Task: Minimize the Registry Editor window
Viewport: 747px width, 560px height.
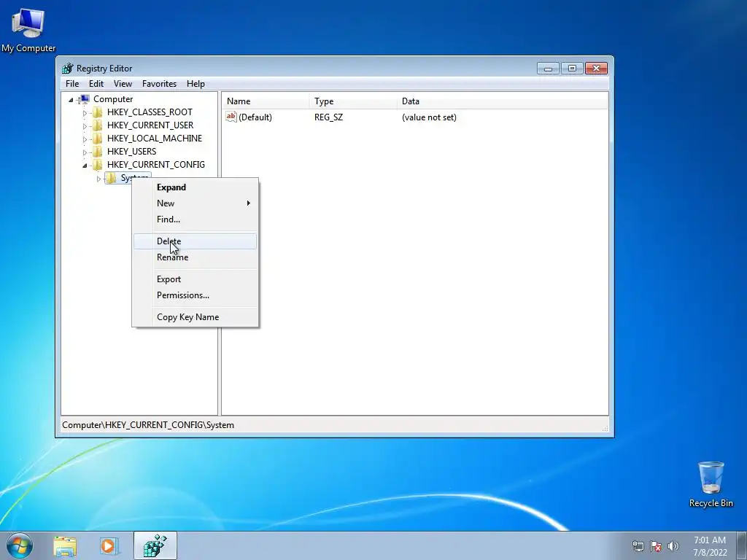Action: click(x=549, y=69)
